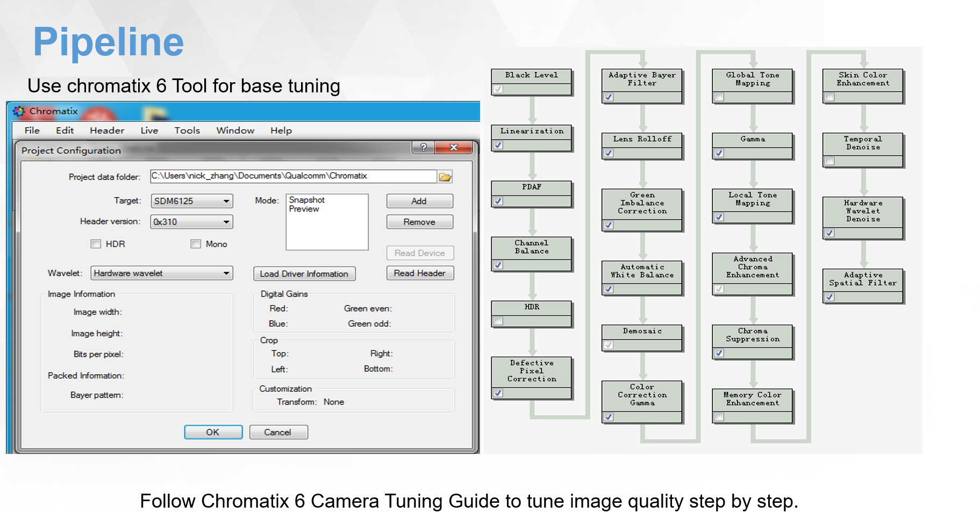Toggle Hardware Wavelet Denoise checkbox

[x=830, y=233]
